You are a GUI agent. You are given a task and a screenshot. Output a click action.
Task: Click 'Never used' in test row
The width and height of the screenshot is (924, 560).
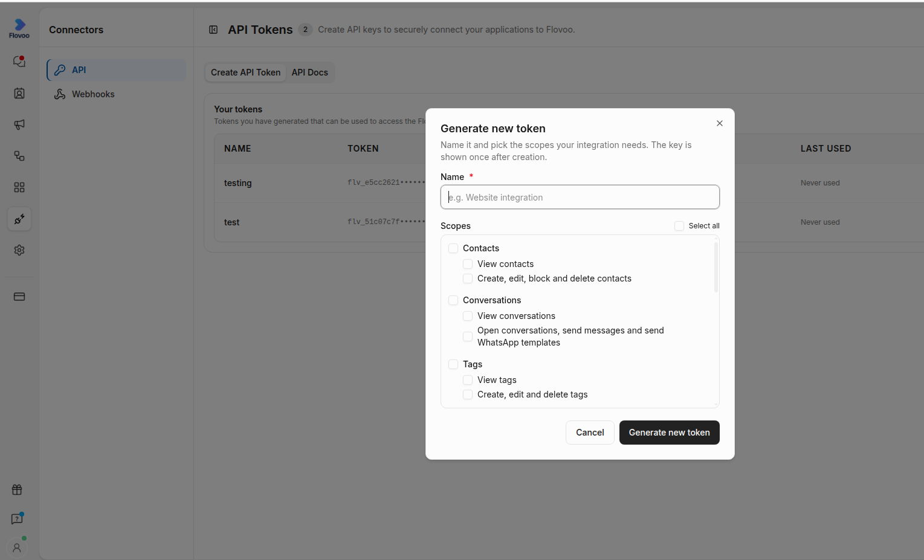[x=820, y=222]
